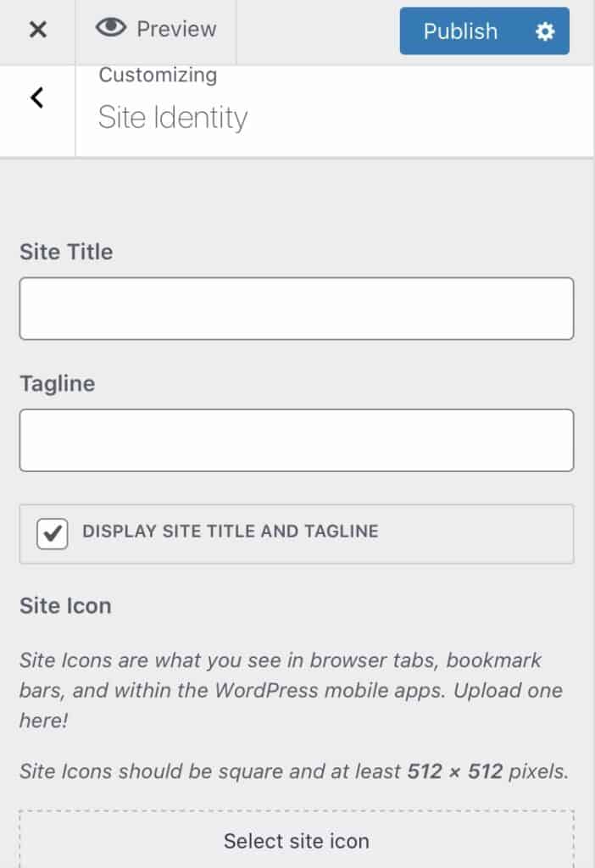Click the Site Icons browser tabs description

[291, 690]
